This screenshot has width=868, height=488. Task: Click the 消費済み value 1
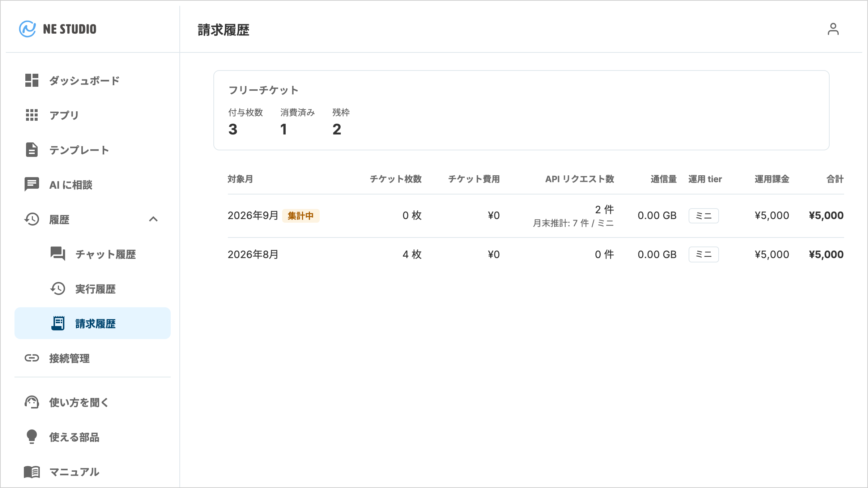coord(284,129)
